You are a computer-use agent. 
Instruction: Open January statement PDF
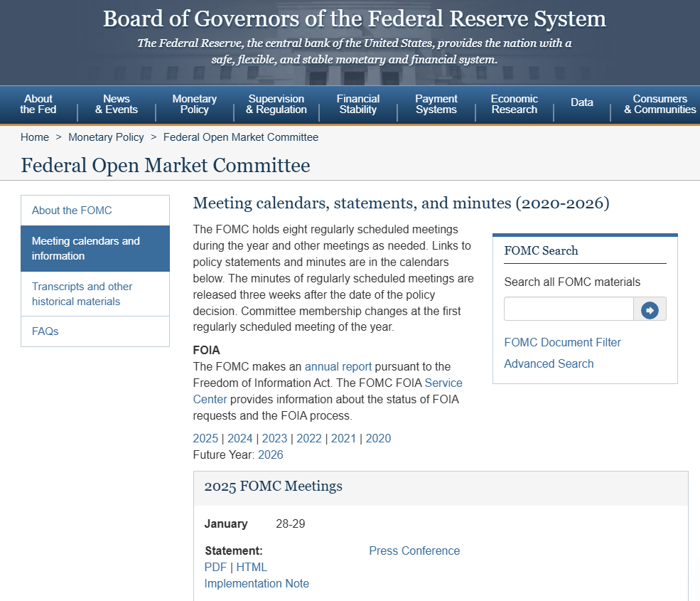pos(215,567)
